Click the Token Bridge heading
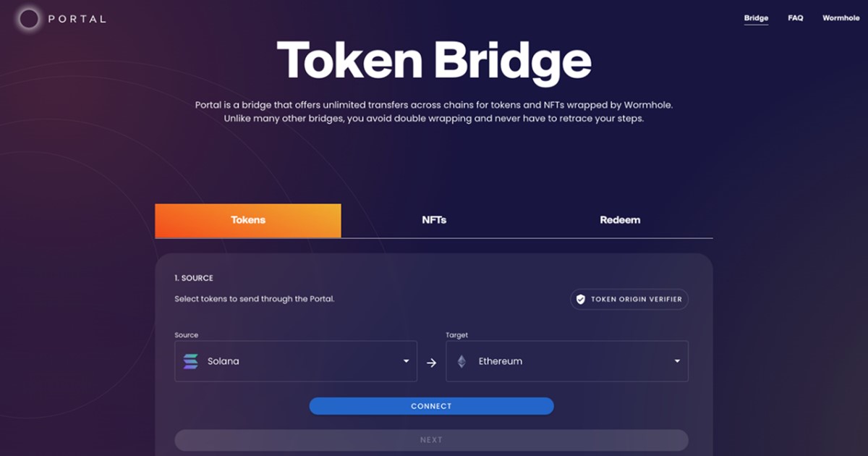The width and height of the screenshot is (868, 456). tap(434, 61)
